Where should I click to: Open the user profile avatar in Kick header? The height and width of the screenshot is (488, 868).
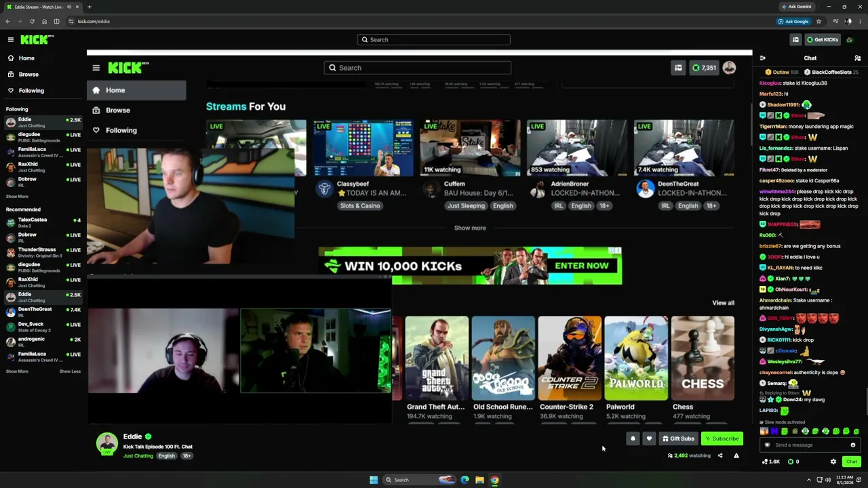850,40
